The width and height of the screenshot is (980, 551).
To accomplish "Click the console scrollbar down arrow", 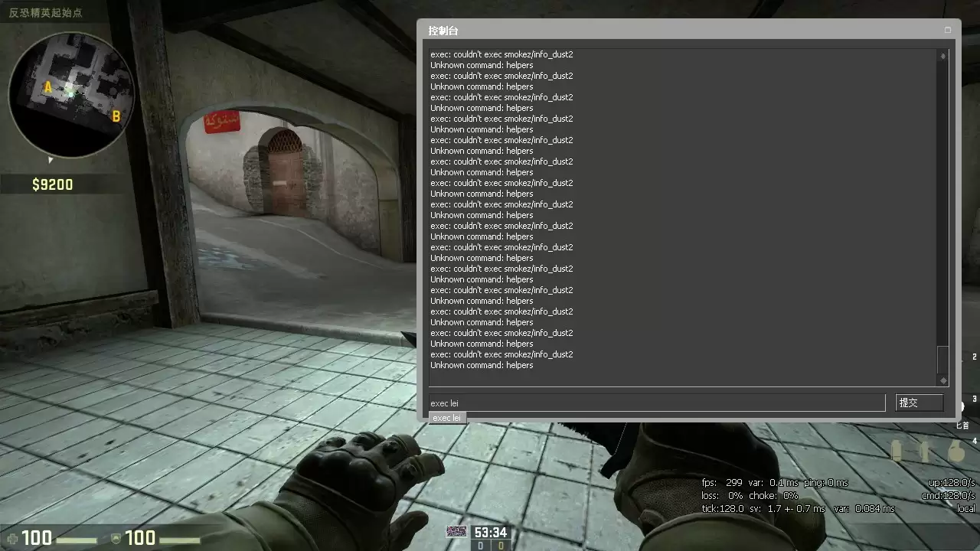I will [942, 380].
